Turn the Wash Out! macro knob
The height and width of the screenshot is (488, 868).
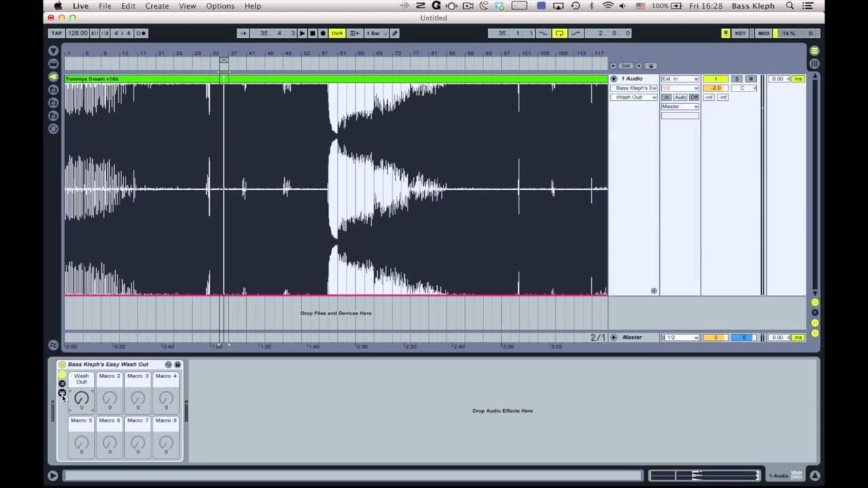pyautogui.click(x=81, y=399)
